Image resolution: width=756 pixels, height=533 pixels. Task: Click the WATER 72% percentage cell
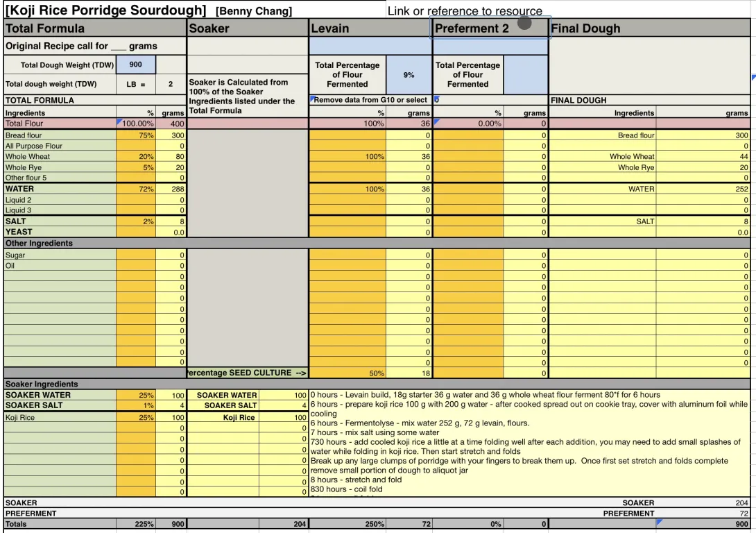(x=136, y=189)
